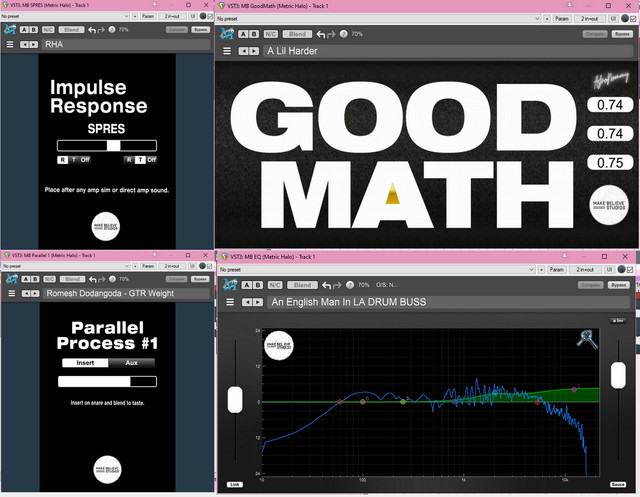
Task: Load next preset in MB GoodMath window
Action: [254, 51]
